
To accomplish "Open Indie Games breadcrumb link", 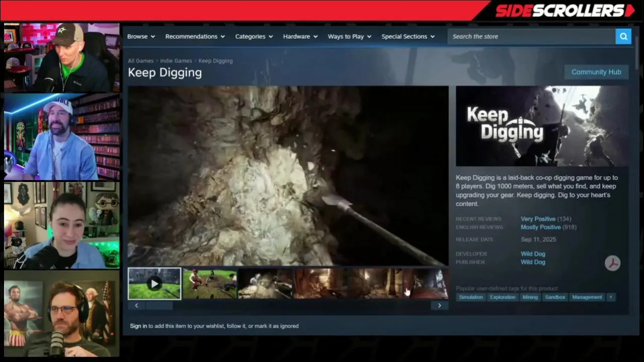I will 176,61.
